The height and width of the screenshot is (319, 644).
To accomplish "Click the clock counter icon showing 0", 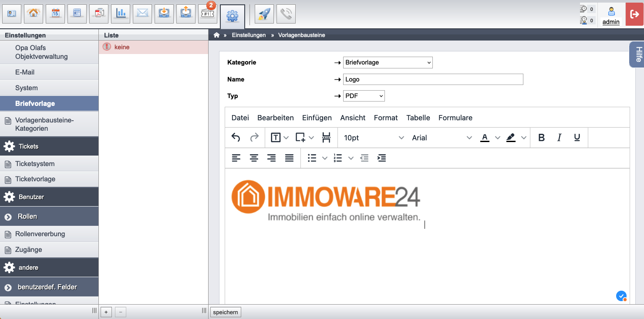I will coord(587,9).
